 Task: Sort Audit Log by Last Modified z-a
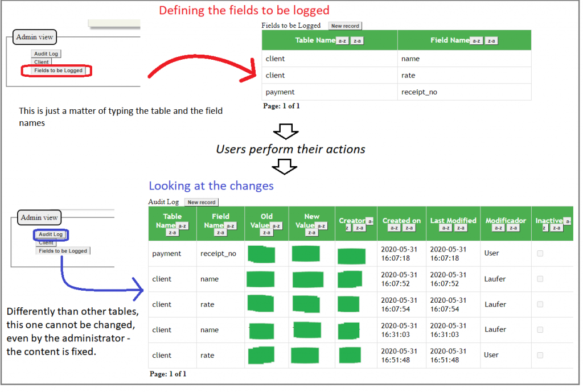461,228
